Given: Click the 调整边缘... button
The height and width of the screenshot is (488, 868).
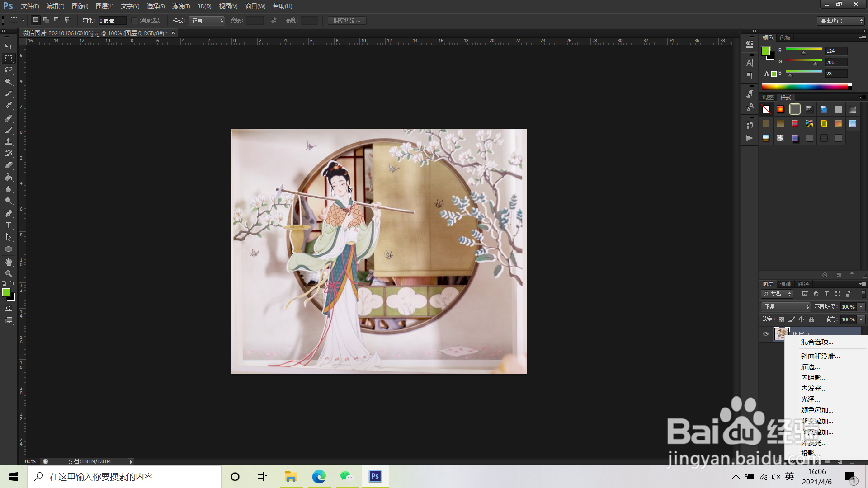Looking at the screenshot, I should (x=347, y=20).
